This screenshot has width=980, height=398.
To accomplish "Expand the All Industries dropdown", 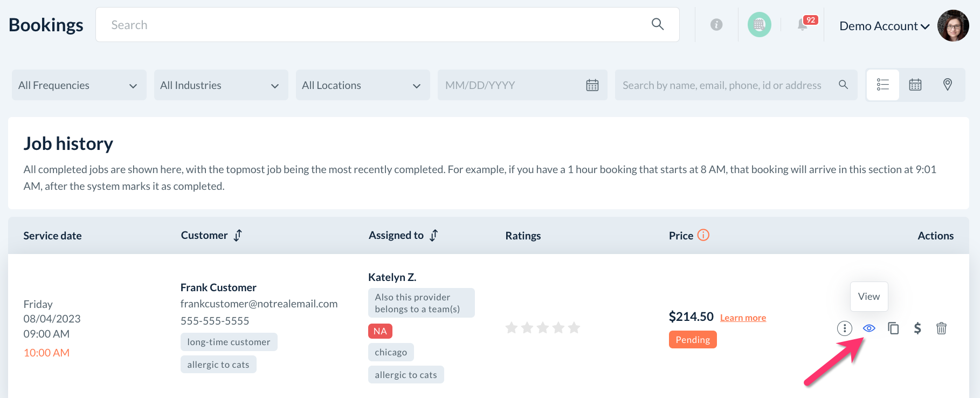I will click(220, 85).
